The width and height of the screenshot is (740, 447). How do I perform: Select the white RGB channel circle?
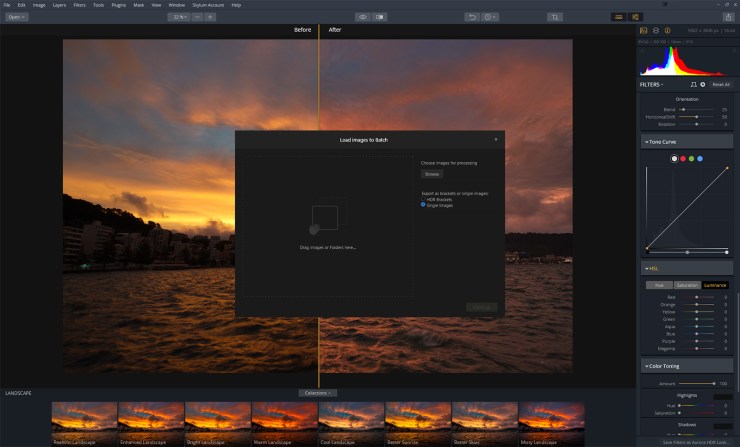(674, 159)
